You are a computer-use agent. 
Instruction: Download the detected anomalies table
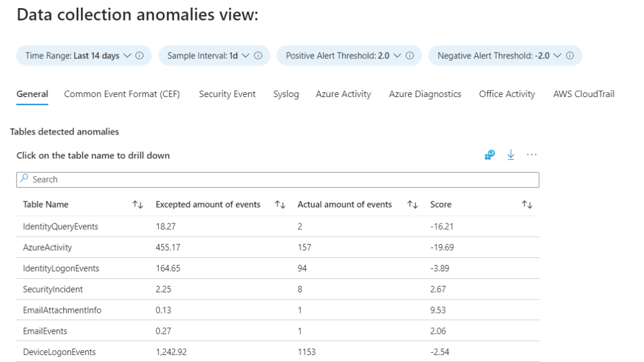pyautogui.click(x=510, y=154)
